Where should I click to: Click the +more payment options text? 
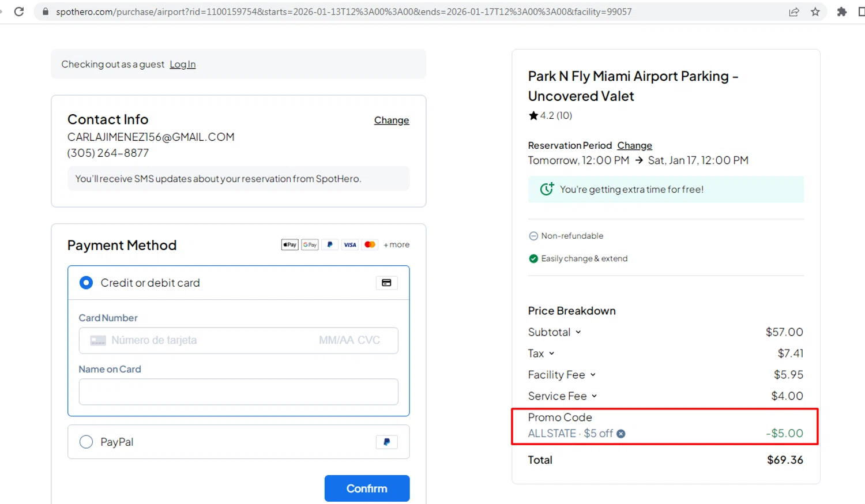coord(397,245)
